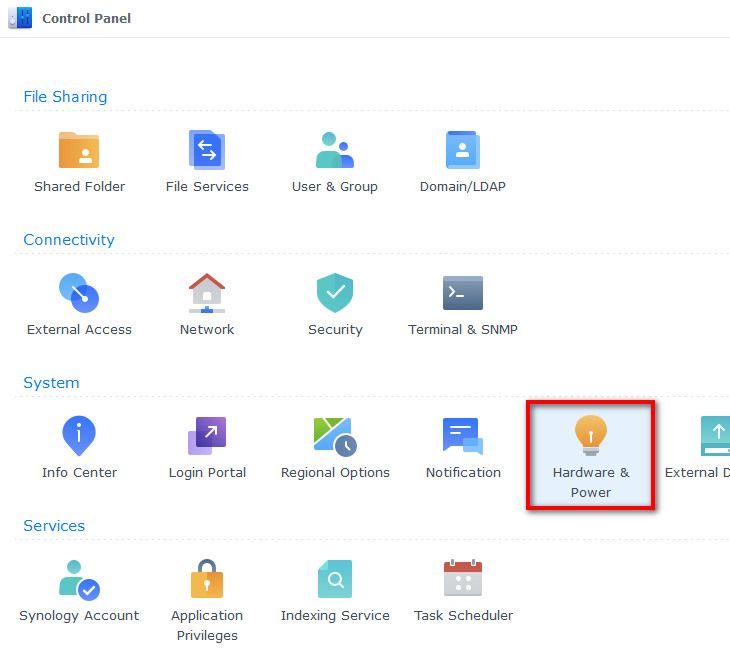Open Synology Account settings
730x657 pixels.
pos(79,590)
